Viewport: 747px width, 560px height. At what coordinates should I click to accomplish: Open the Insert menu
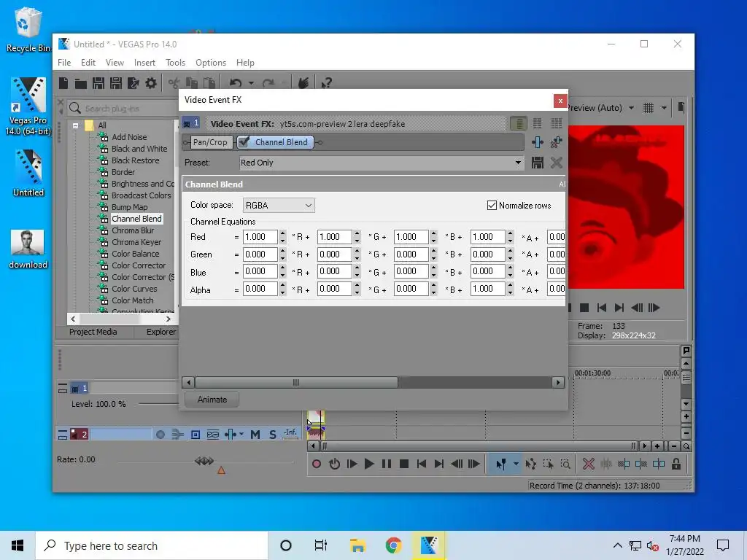coord(144,63)
